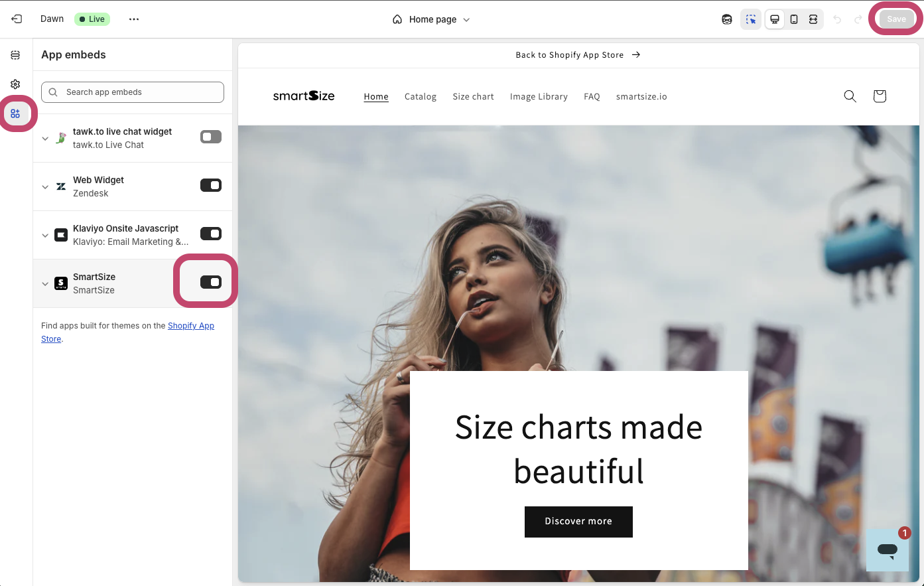Open the shopping cart icon
This screenshot has height=586, width=924.
tap(880, 96)
